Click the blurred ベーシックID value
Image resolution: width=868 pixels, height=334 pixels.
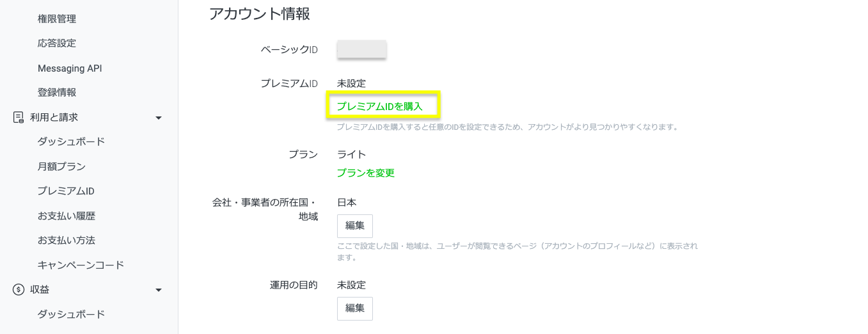(x=361, y=49)
